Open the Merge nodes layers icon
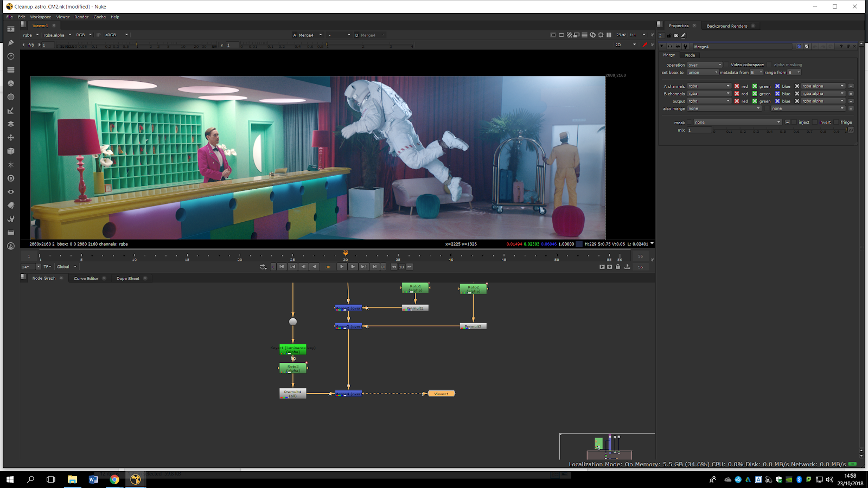The height and width of the screenshot is (488, 868). [10, 124]
